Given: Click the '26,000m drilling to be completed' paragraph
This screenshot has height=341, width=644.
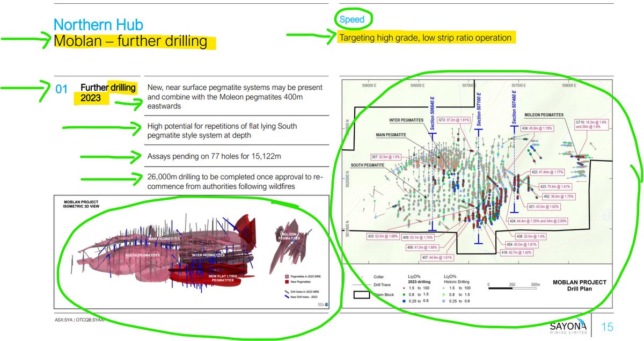Looking at the screenshot, I should pyautogui.click(x=234, y=182).
